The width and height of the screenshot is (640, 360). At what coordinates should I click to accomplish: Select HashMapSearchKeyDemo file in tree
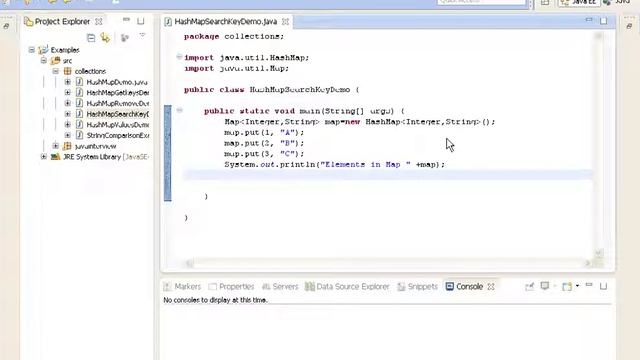(118, 114)
